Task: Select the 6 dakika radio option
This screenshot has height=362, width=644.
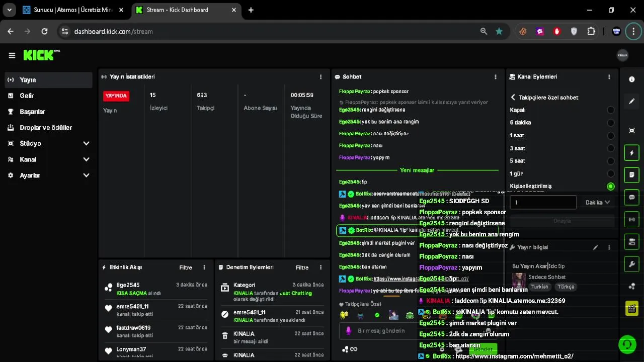Action: pos(610,123)
